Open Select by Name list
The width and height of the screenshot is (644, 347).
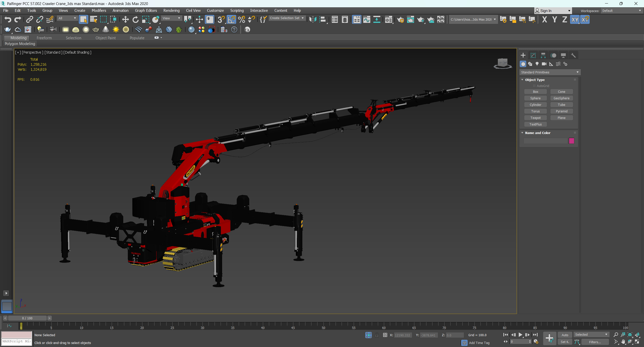(94, 19)
